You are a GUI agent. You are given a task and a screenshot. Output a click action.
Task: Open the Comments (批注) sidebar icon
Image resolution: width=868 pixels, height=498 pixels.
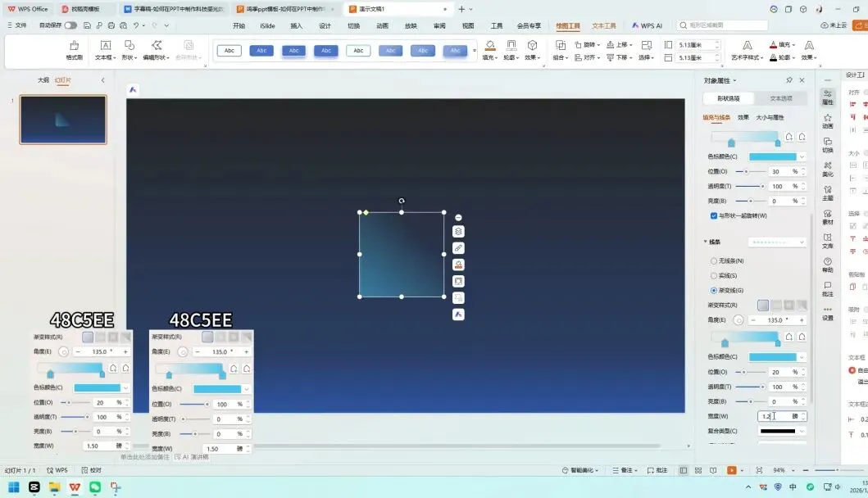[x=828, y=289]
